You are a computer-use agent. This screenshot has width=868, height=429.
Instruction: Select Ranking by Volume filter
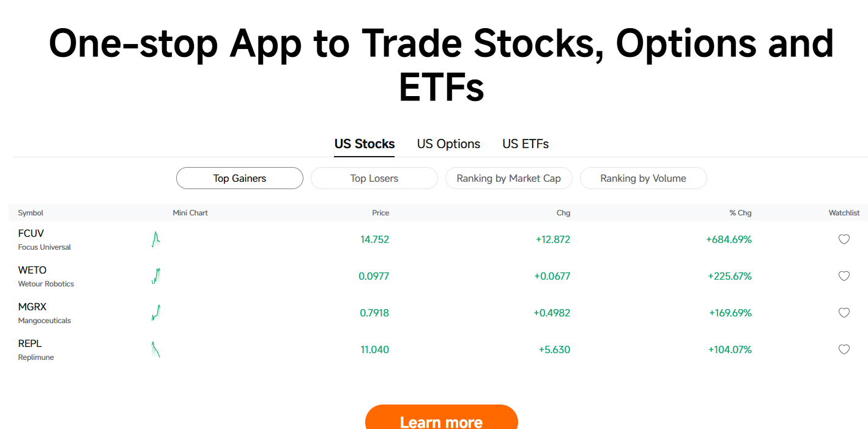[x=644, y=178]
